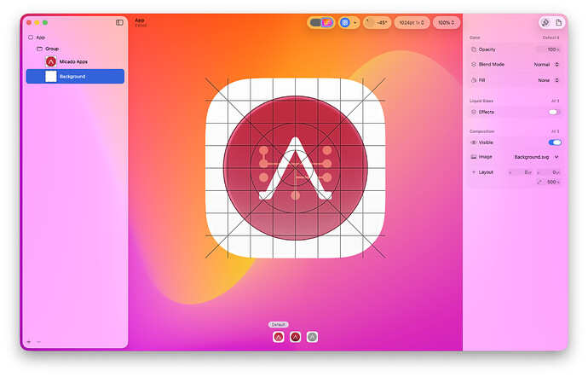Enable the Liquid Glass Effects switch

pyautogui.click(x=554, y=112)
